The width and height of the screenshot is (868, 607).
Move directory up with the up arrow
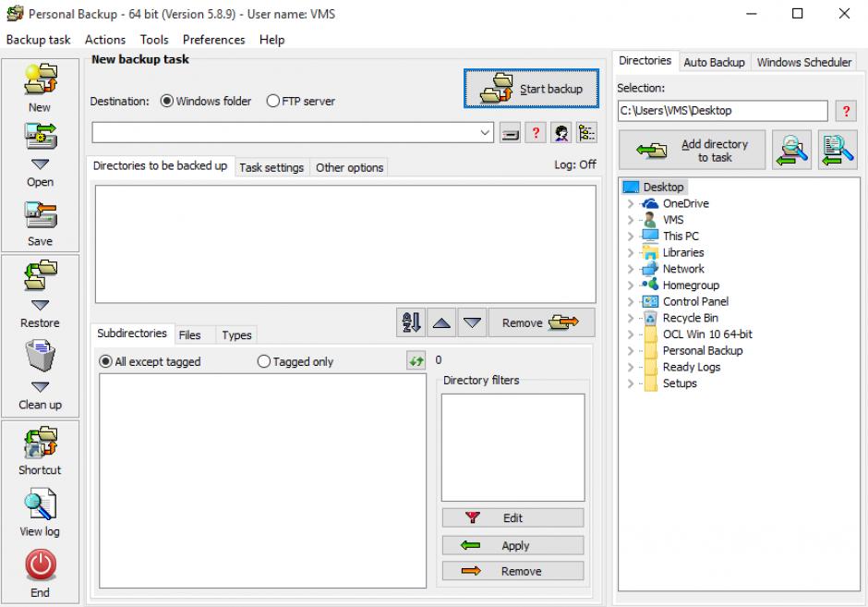[441, 322]
